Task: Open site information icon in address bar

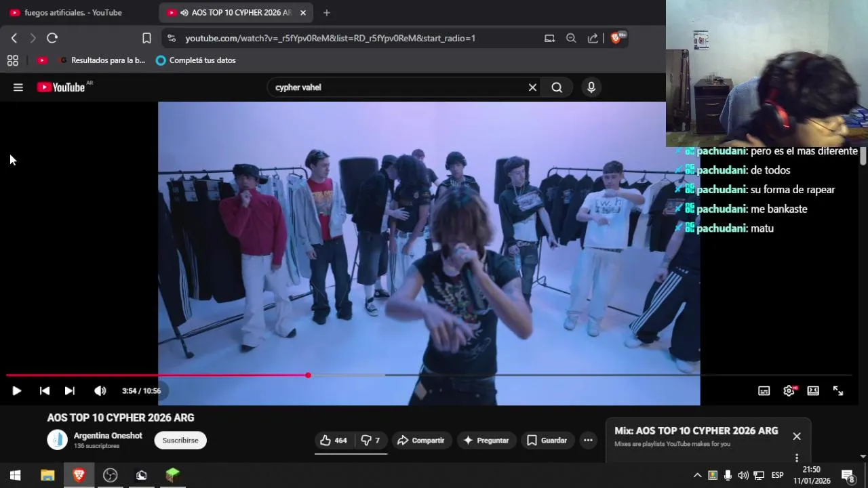Action: point(171,39)
